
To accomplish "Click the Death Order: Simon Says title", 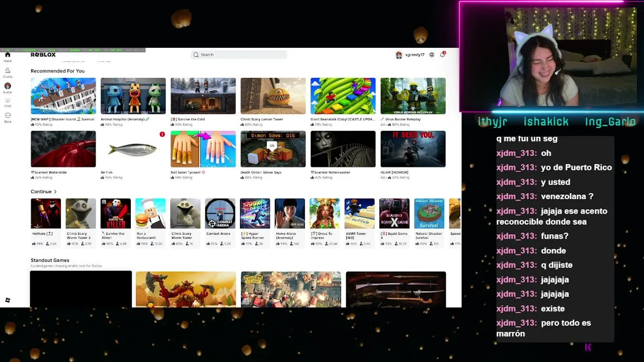I will [x=261, y=172].
